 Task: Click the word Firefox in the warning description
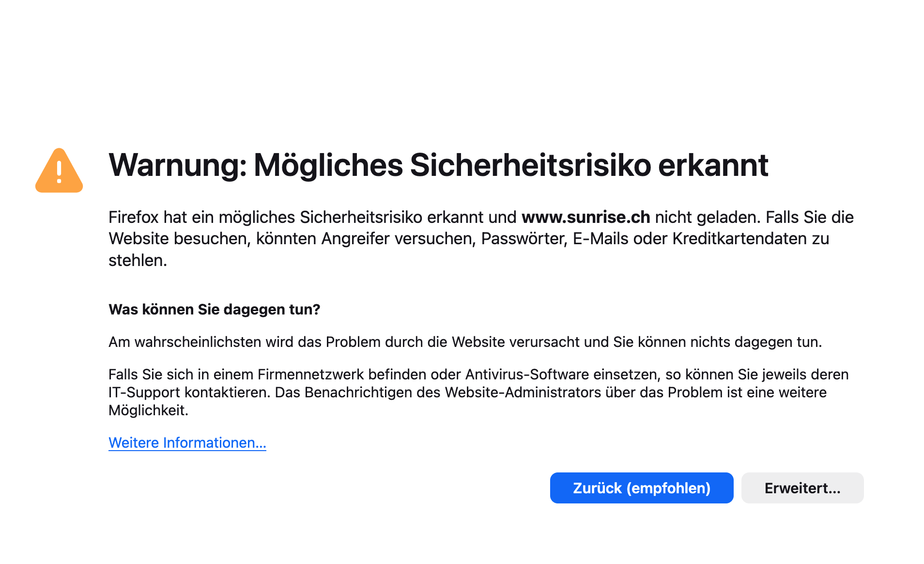(133, 217)
